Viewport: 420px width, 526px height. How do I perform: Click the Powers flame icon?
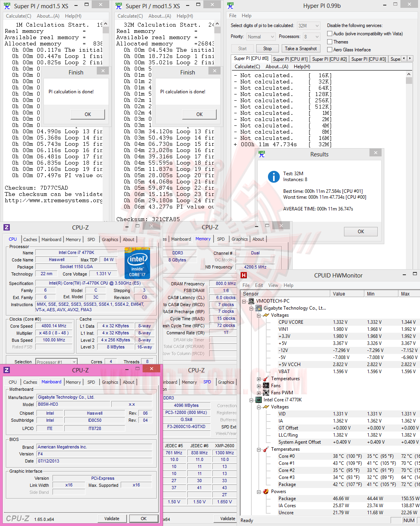[x=266, y=492]
